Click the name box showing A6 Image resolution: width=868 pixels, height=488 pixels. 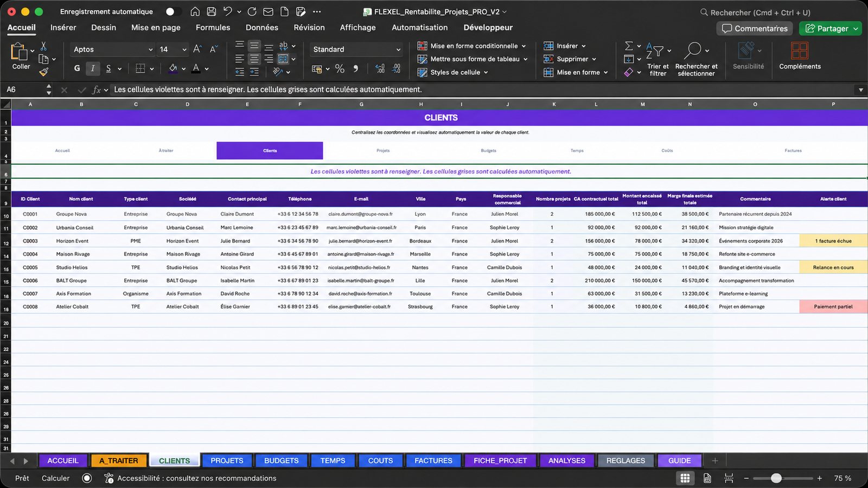pyautogui.click(x=24, y=89)
